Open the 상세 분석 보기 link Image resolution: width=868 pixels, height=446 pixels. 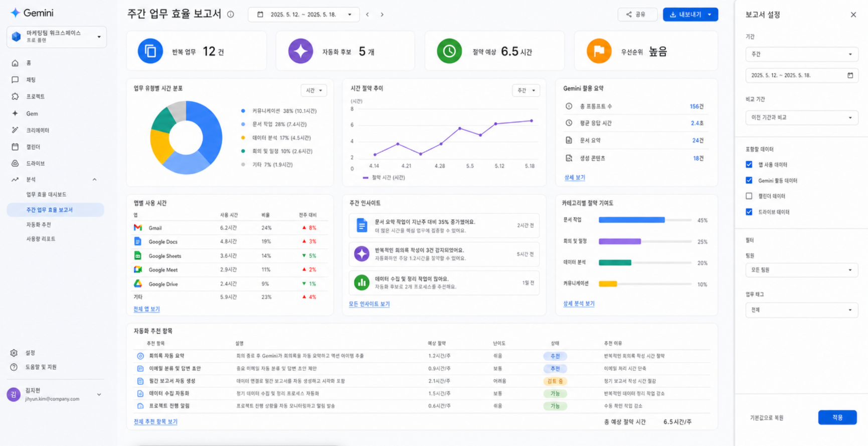click(x=579, y=304)
